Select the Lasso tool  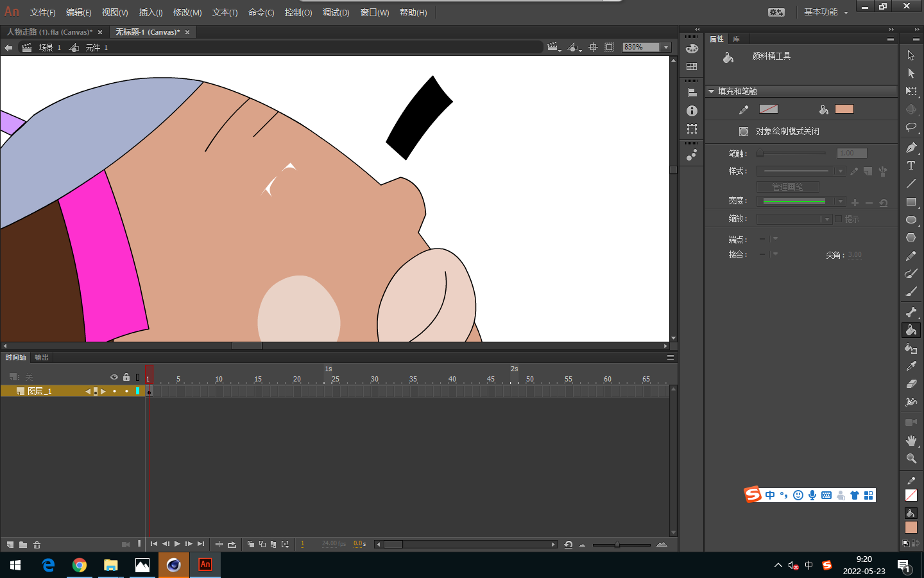pos(911,127)
